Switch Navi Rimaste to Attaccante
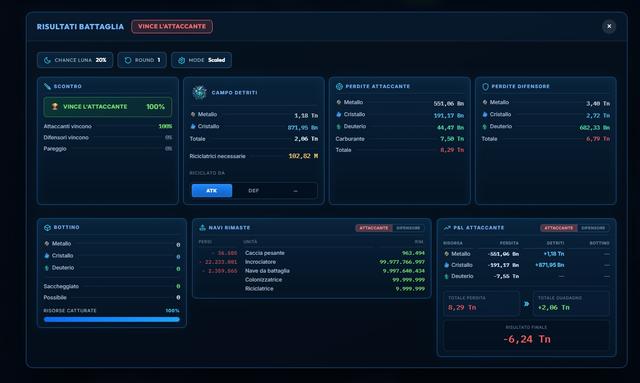 click(373, 228)
